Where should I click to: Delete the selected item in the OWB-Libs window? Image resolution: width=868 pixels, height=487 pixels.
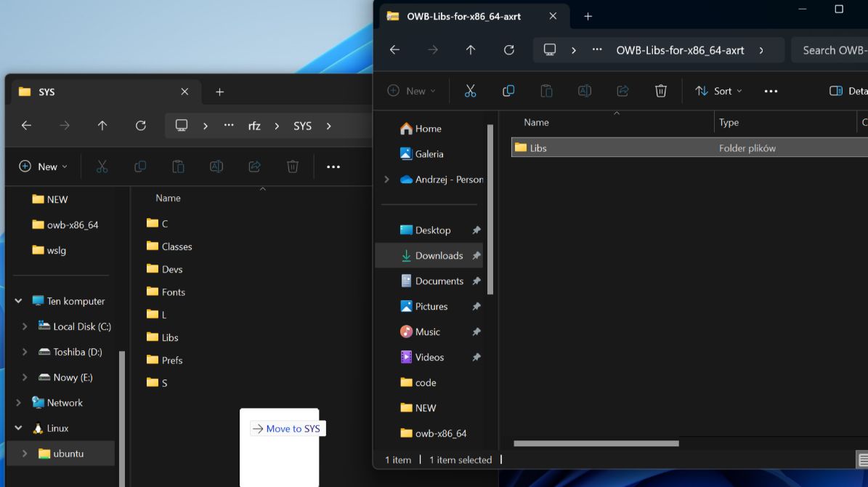[x=660, y=91]
